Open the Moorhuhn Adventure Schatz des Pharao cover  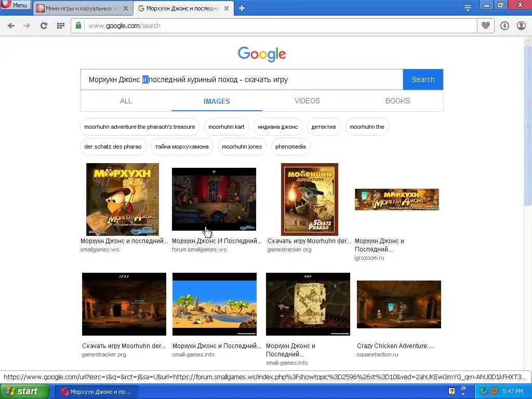[x=310, y=199]
